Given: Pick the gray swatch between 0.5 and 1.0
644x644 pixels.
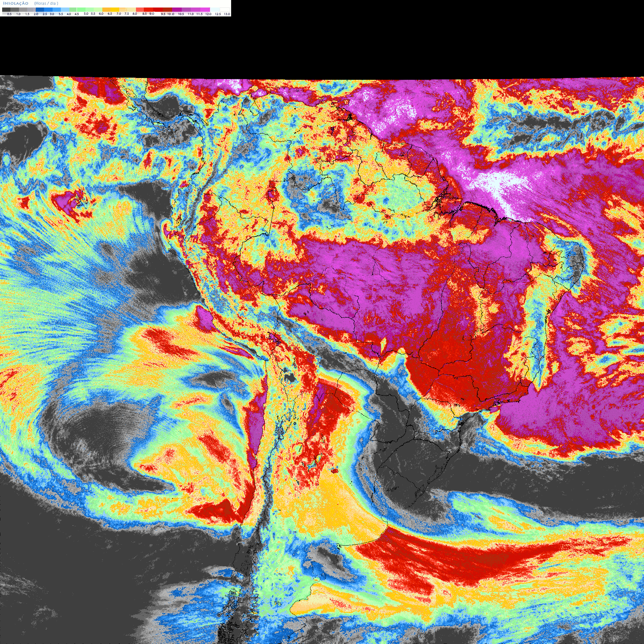Looking at the screenshot, I should tap(15, 10).
